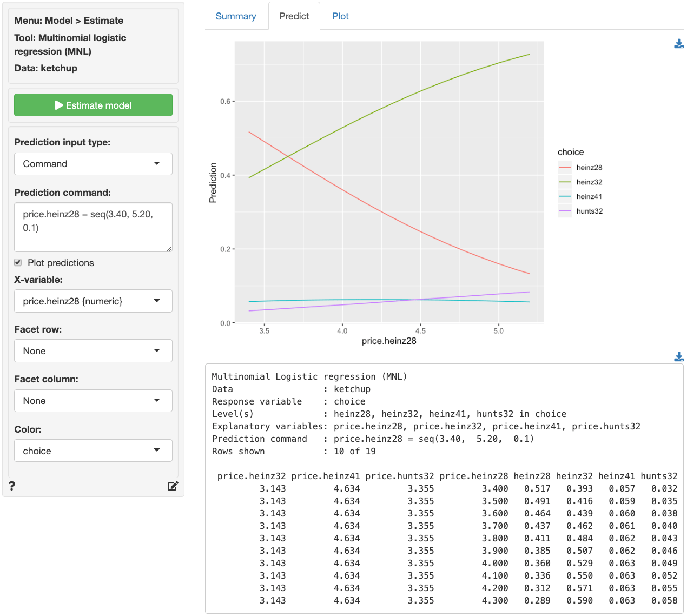
Task: Select the heinz28 legend color swatch
Action: pyautogui.click(x=564, y=167)
